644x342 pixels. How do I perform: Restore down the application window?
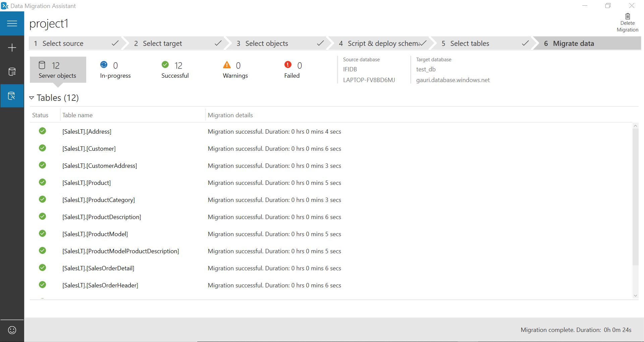(x=608, y=6)
